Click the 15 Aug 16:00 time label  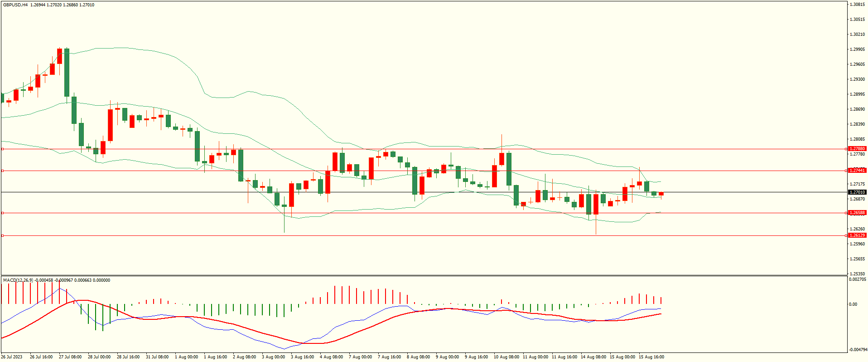tap(651, 357)
